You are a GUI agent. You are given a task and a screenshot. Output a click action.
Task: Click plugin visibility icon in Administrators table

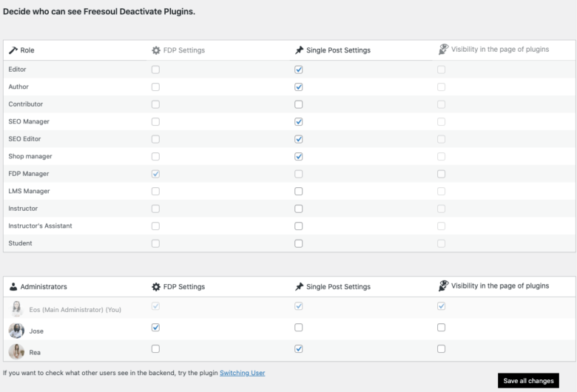[443, 285]
